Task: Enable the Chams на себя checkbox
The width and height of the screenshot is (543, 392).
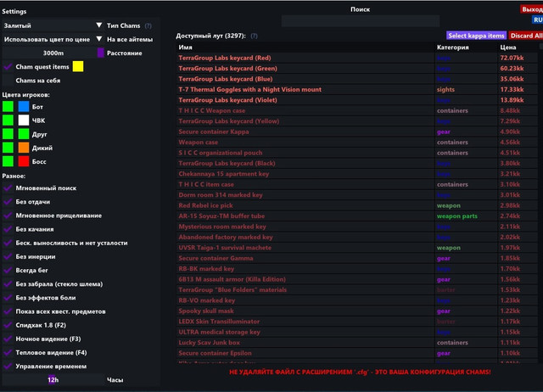Action: (8, 80)
